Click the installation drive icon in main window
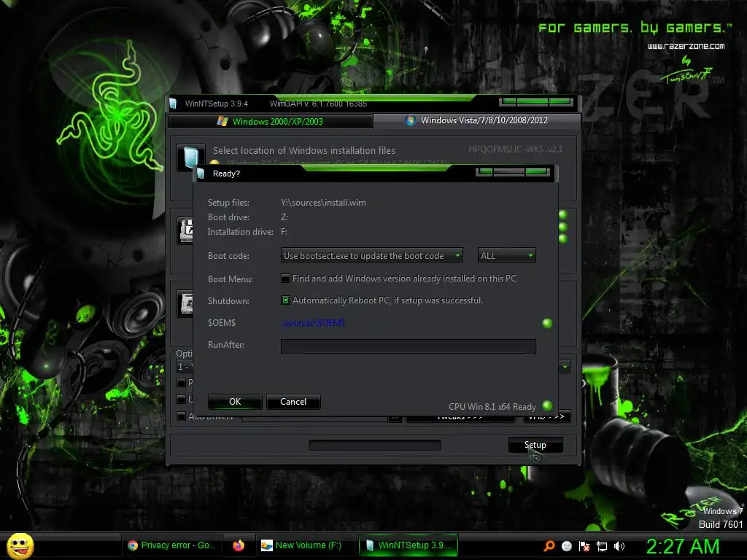 [185, 303]
